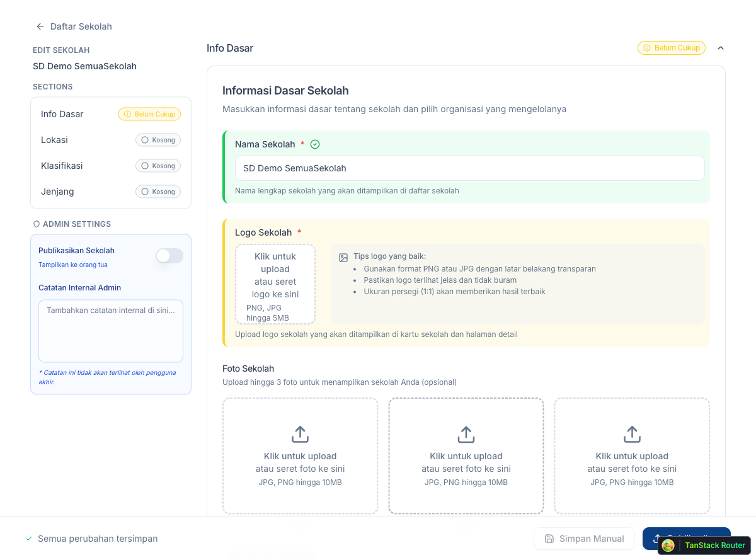
Task: Click the Catatan Internal Admin text area
Action: coord(110,331)
